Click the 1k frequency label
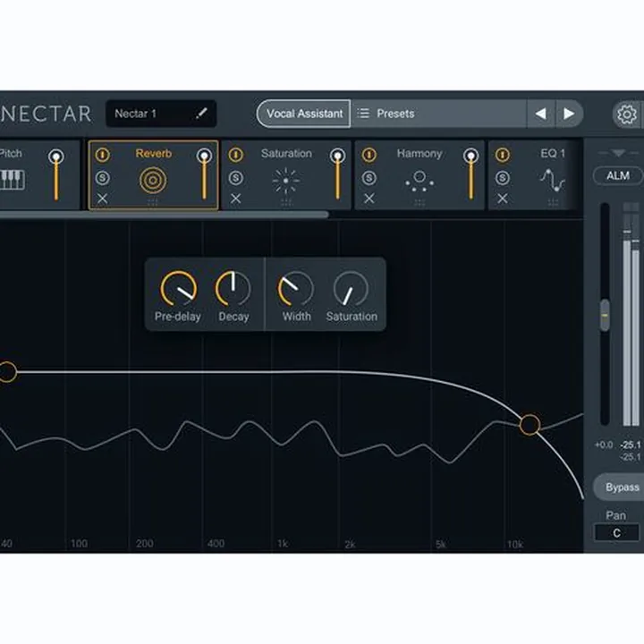This screenshot has height=644, width=644. 283,544
